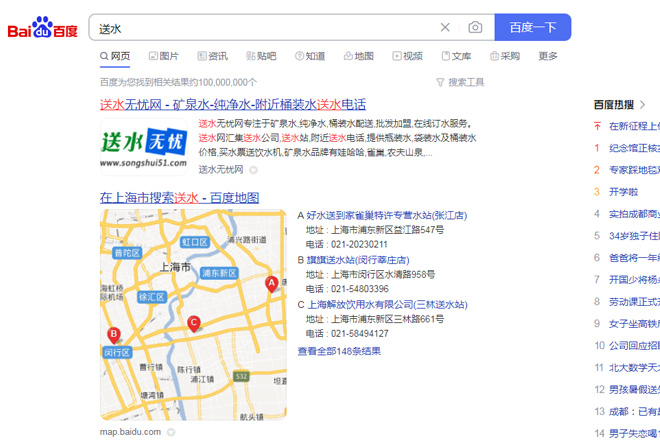Focus the search input containing 送水
Image resolution: width=660 pixels, height=440 pixels.
(x=260, y=27)
